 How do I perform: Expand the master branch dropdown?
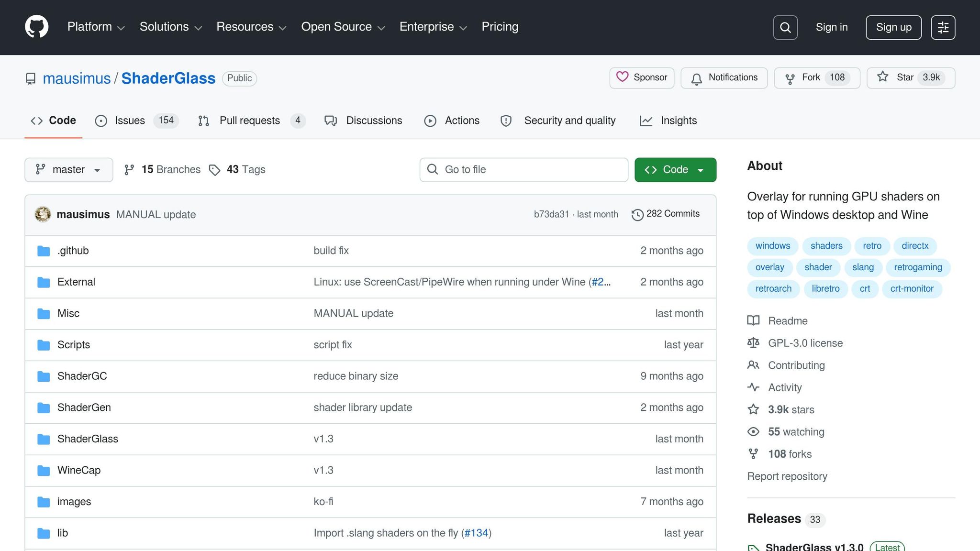68,169
